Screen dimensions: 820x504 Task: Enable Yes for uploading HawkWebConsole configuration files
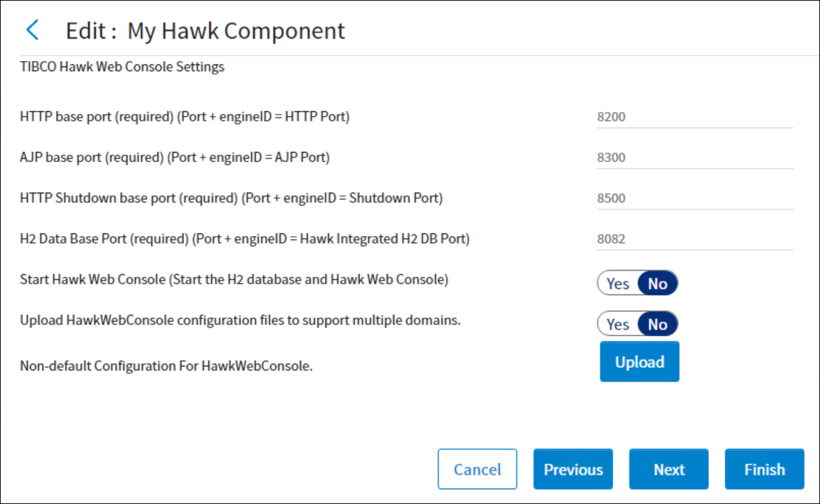coord(618,324)
